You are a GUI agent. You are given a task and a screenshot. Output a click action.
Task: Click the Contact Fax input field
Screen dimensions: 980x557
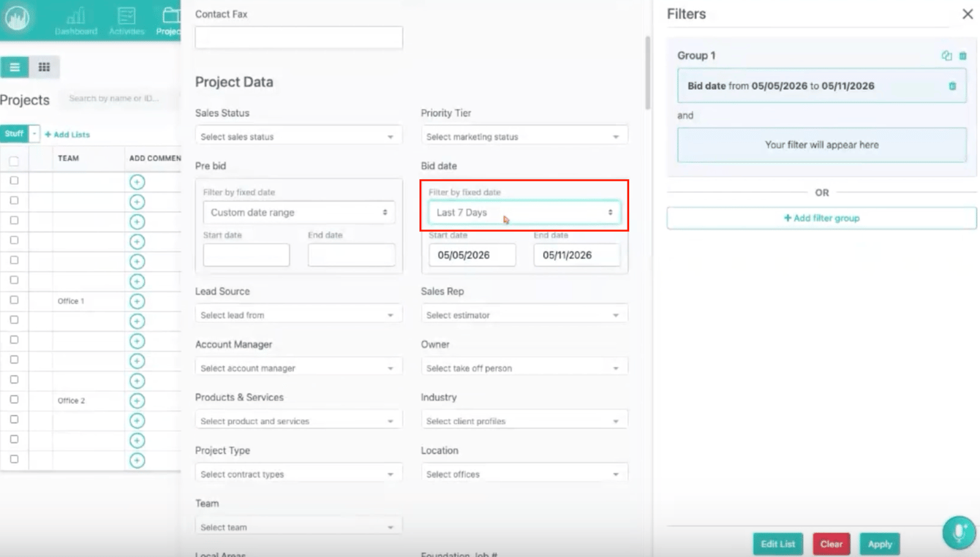(298, 38)
